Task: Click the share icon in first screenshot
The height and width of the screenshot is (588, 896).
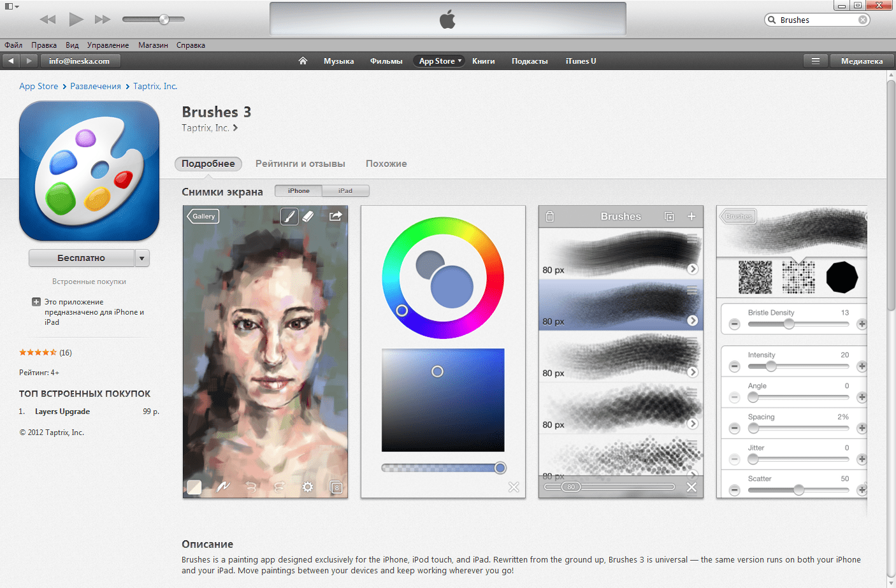Action: [x=335, y=217]
